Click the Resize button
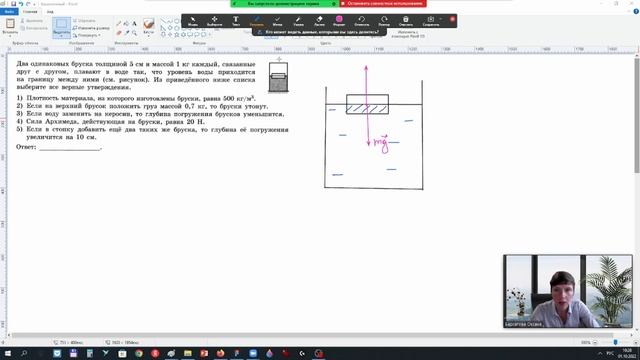 click(91, 28)
